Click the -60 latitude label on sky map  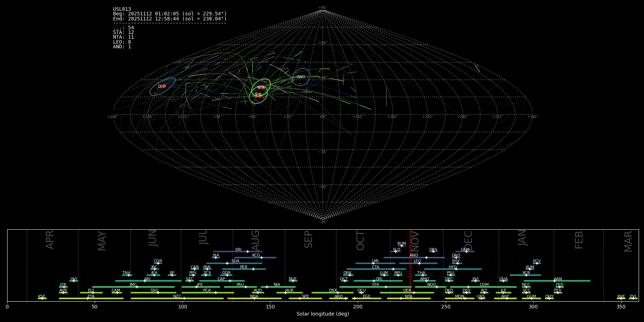click(x=323, y=187)
